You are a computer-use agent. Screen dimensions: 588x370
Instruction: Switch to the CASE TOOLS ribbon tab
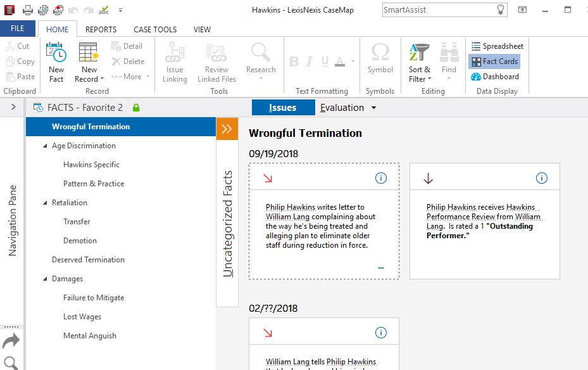tap(155, 29)
